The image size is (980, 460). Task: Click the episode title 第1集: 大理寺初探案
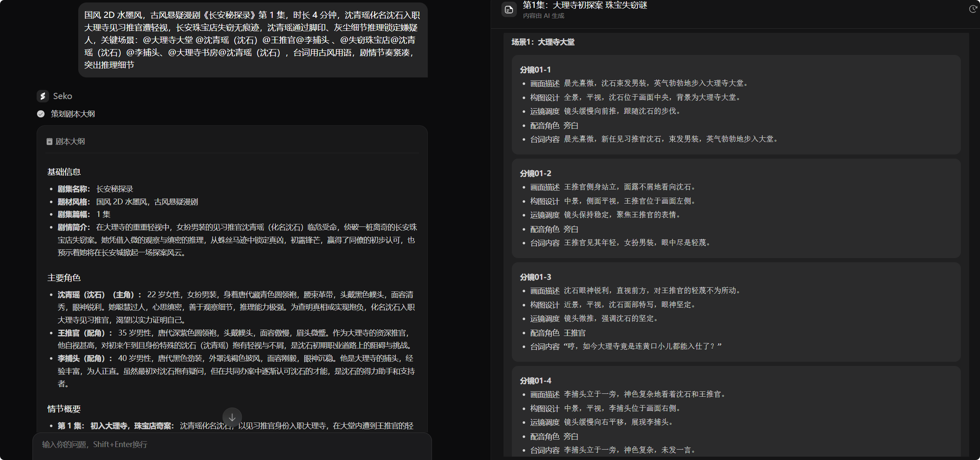click(585, 5)
